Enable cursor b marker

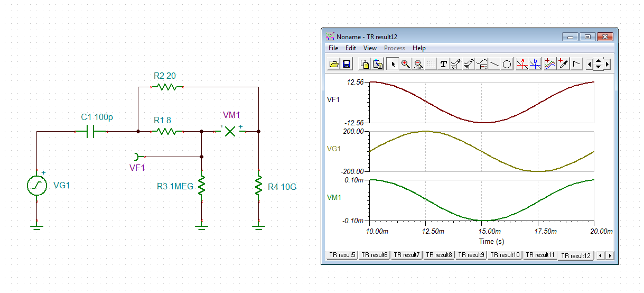[x=535, y=64]
